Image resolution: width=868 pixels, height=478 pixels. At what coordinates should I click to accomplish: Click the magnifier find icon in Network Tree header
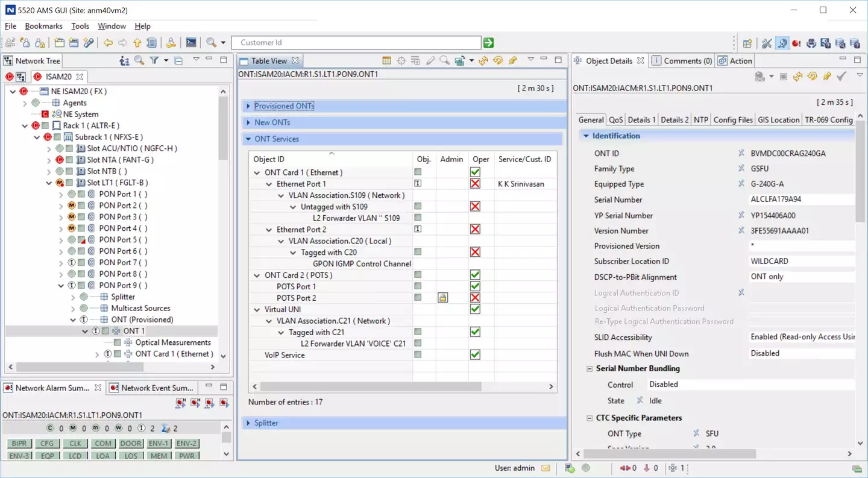coord(139,60)
